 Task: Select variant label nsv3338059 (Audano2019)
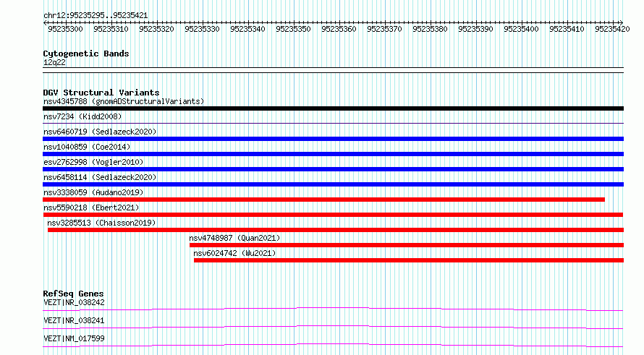coord(93,192)
